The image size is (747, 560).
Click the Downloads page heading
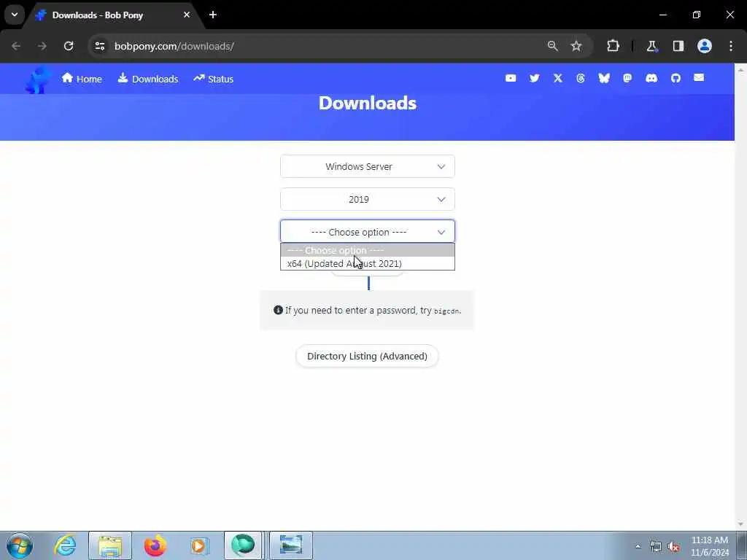[x=368, y=104]
